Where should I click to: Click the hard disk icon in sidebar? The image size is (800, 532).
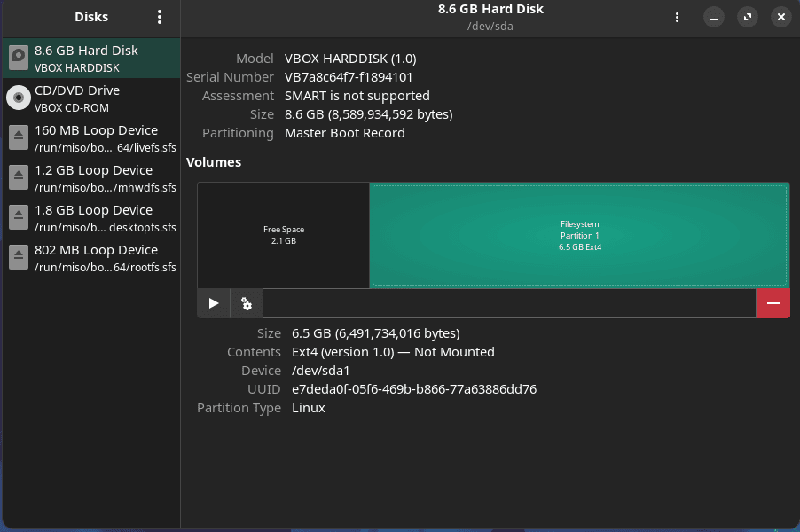point(19,58)
